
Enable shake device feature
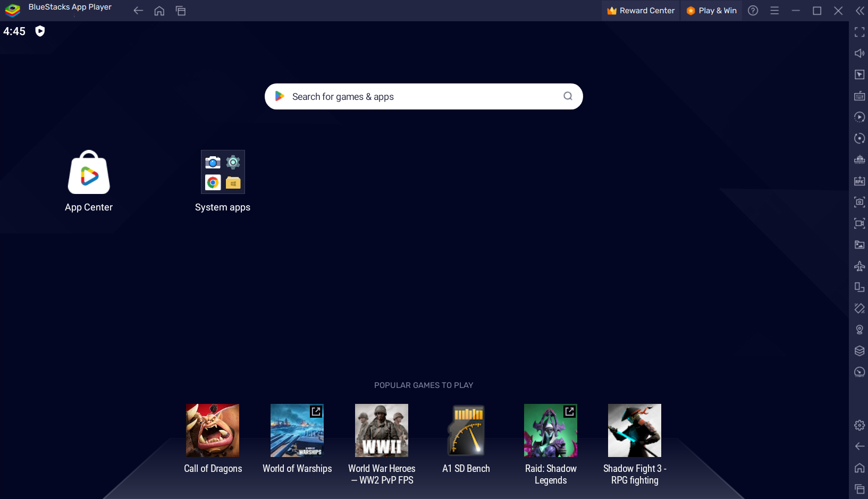point(859,308)
